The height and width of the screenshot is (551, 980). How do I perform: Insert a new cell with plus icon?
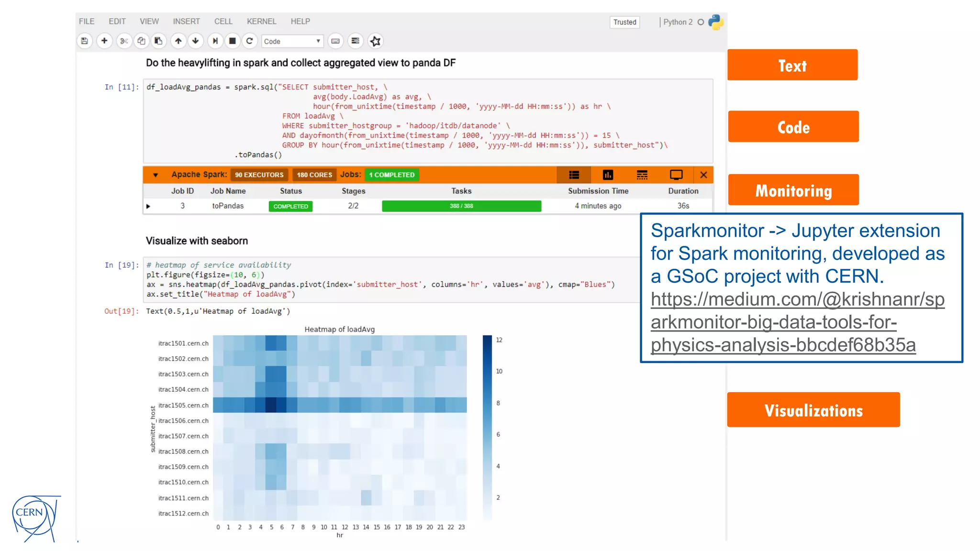click(104, 41)
